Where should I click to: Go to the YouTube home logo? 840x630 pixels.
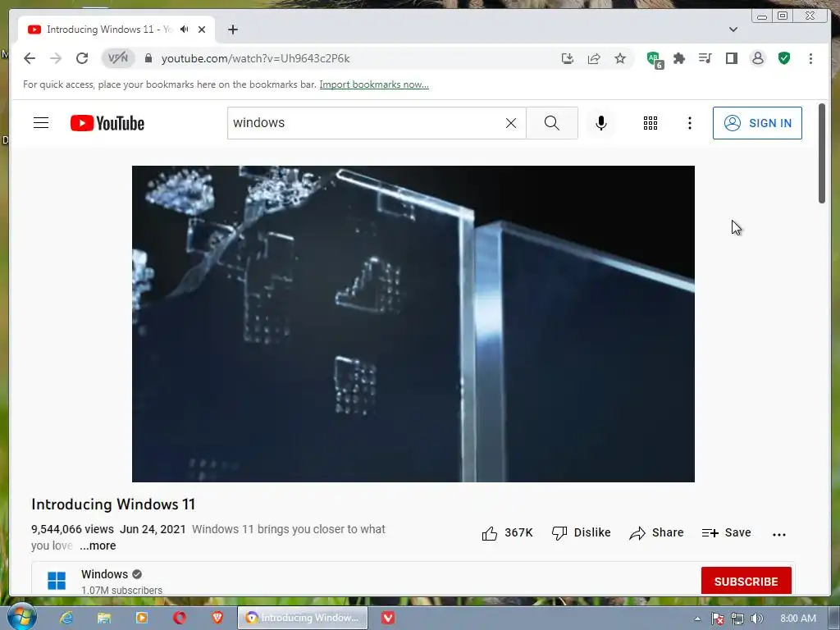coord(107,123)
